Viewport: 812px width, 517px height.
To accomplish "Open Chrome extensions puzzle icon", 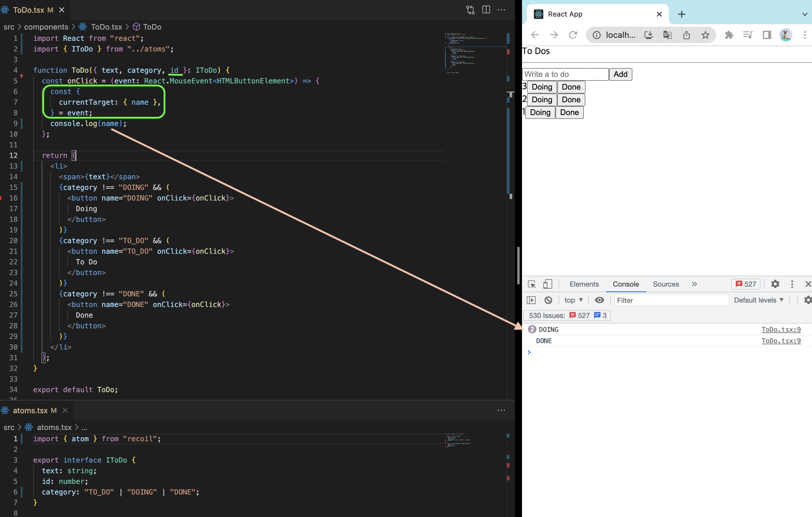I will 729,35.
